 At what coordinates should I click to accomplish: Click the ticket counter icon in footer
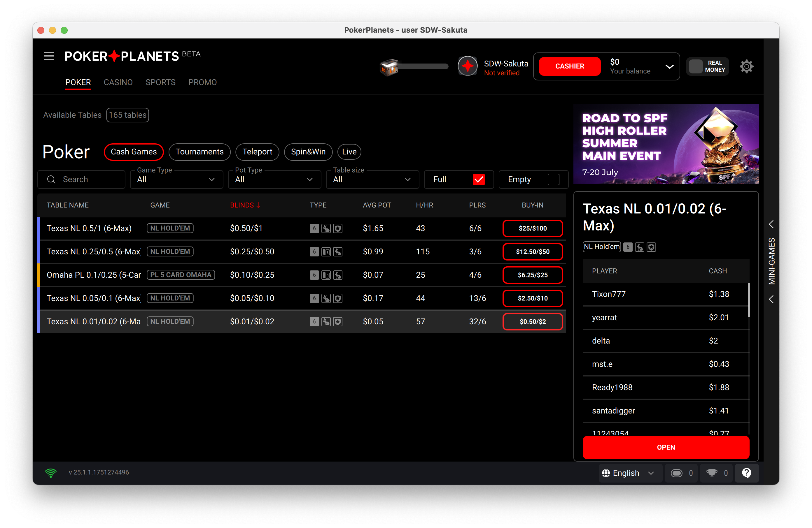point(676,473)
